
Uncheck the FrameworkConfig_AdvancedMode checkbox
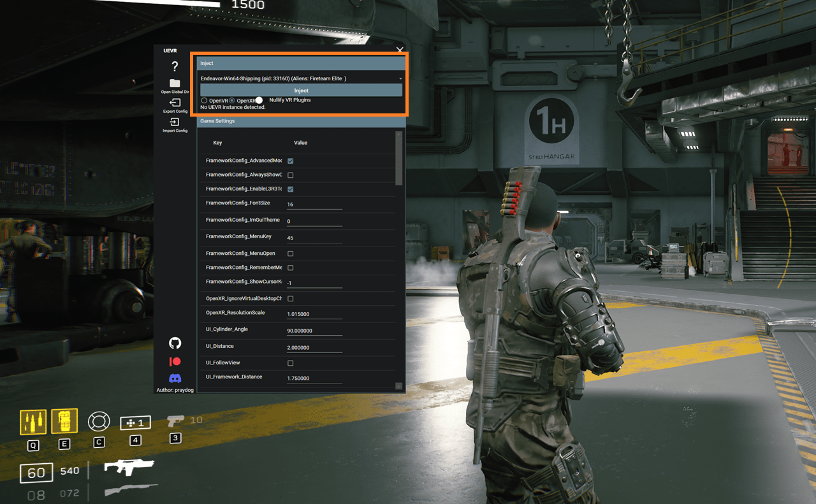pos(291,161)
